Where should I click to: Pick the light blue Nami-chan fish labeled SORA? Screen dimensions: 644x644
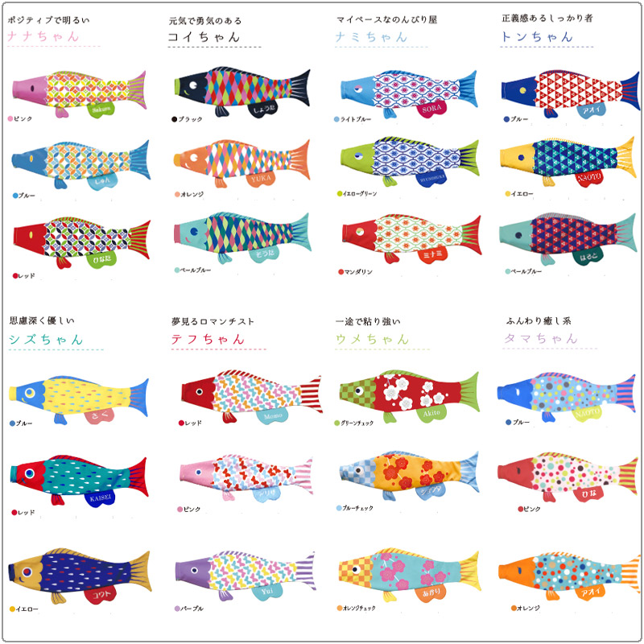pos(409,94)
